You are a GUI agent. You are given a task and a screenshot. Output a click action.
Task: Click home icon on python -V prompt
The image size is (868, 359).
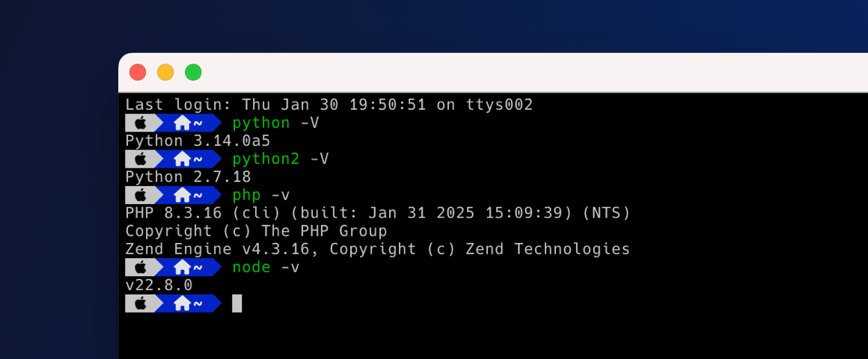click(182, 123)
